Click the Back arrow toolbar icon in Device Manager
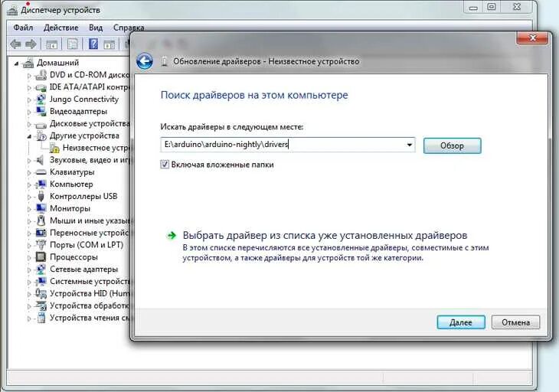The height and width of the screenshot is (392, 559). (x=15, y=44)
